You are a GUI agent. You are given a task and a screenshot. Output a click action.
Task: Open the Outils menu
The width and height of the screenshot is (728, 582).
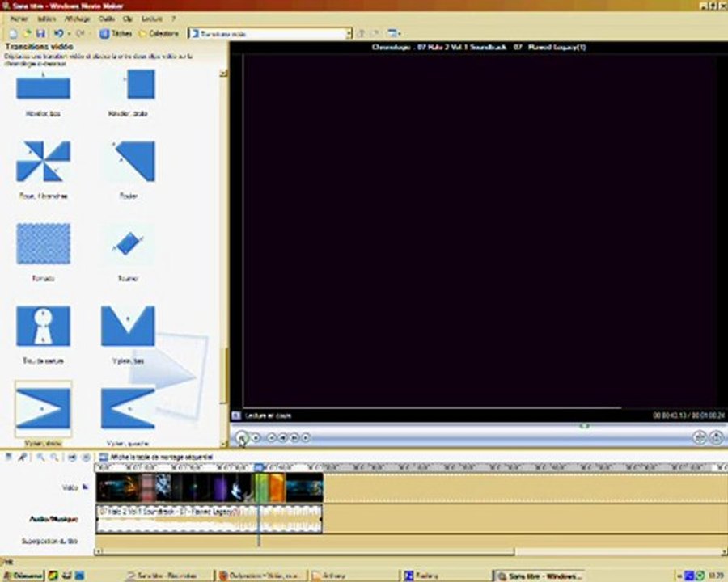(107, 19)
